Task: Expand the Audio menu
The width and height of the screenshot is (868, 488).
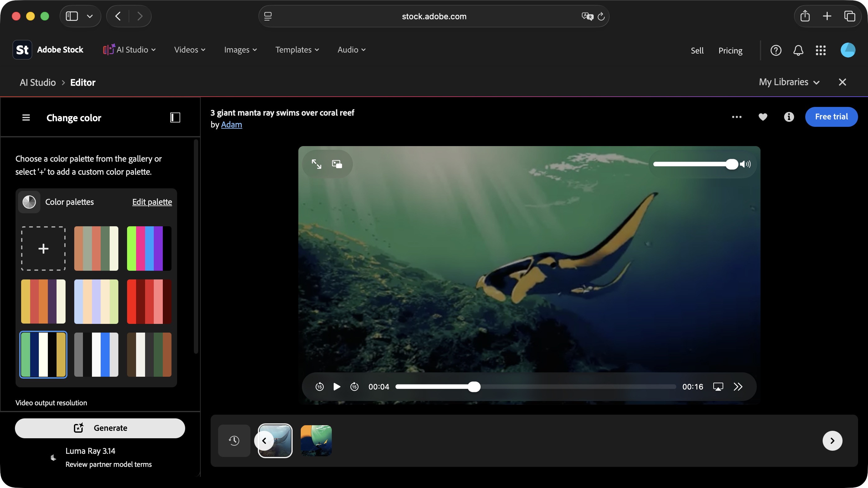Action: point(351,49)
